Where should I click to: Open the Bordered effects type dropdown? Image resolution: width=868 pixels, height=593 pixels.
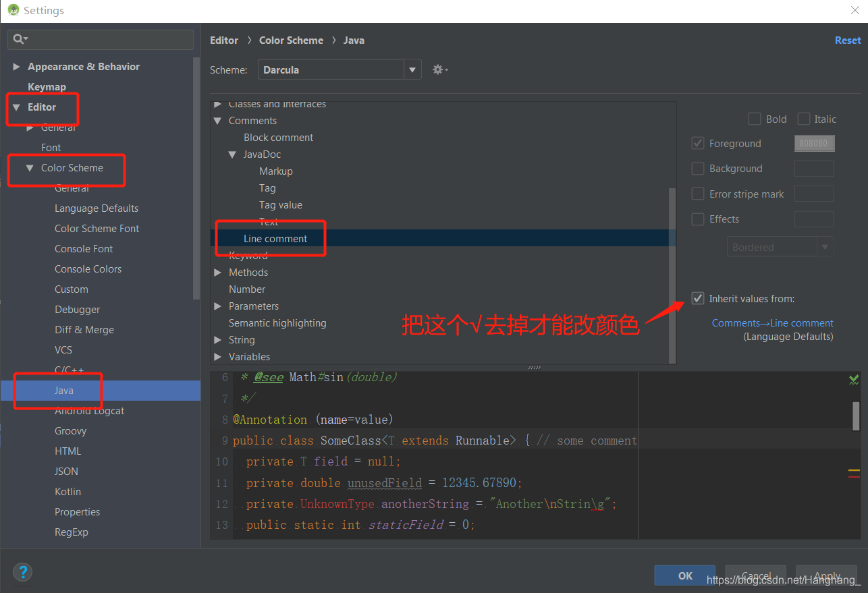click(x=780, y=247)
